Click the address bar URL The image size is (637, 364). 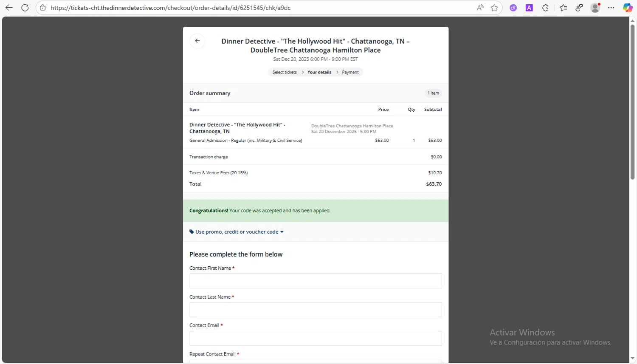point(171,8)
